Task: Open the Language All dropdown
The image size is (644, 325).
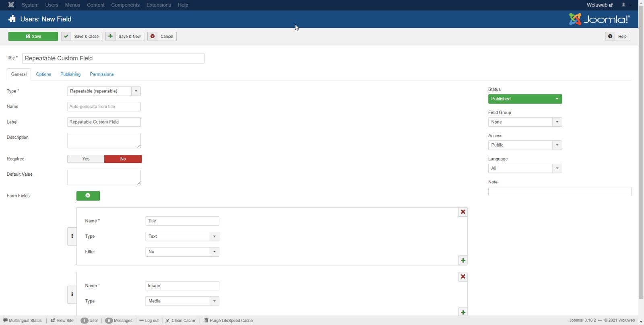Action: 525,168
